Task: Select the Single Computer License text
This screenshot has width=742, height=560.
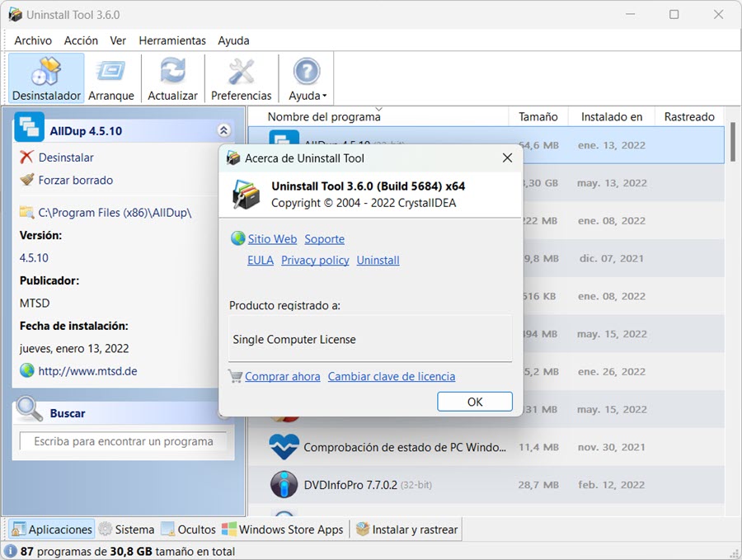Action: (294, 340)
